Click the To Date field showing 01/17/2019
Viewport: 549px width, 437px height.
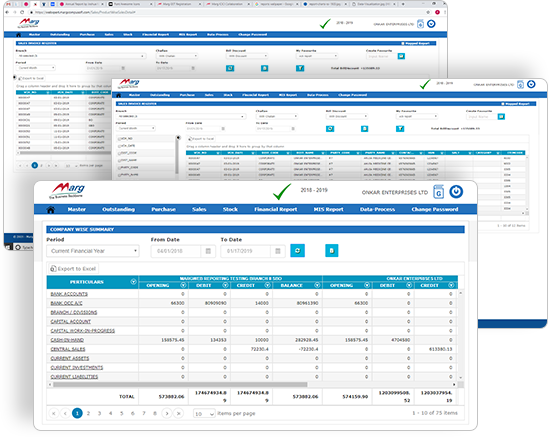pyautogui.click(x=246, y=251)
